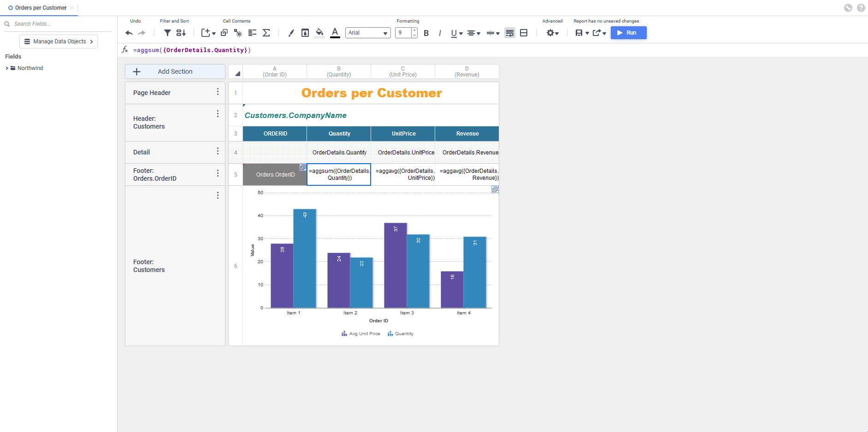Click the conditional formatting sparkle icon
This screenshot has height=432, width=868.
pyautogui.click(x=238, y=33)
